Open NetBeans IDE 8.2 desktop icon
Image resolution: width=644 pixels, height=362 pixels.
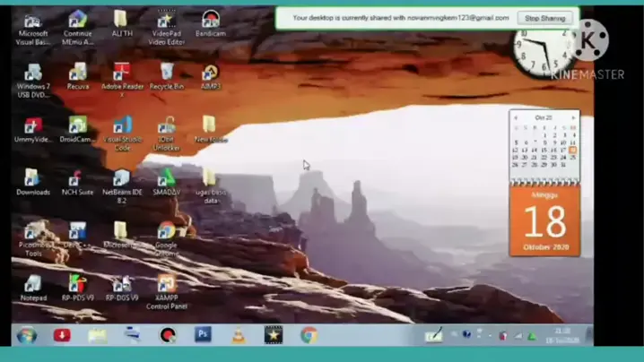(121, 178)
